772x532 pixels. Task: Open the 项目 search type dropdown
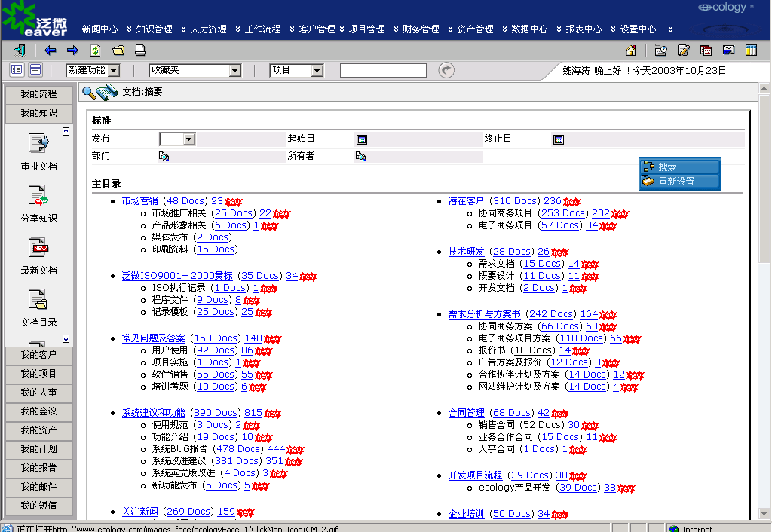pyautogui.click(x=296, y=70)
